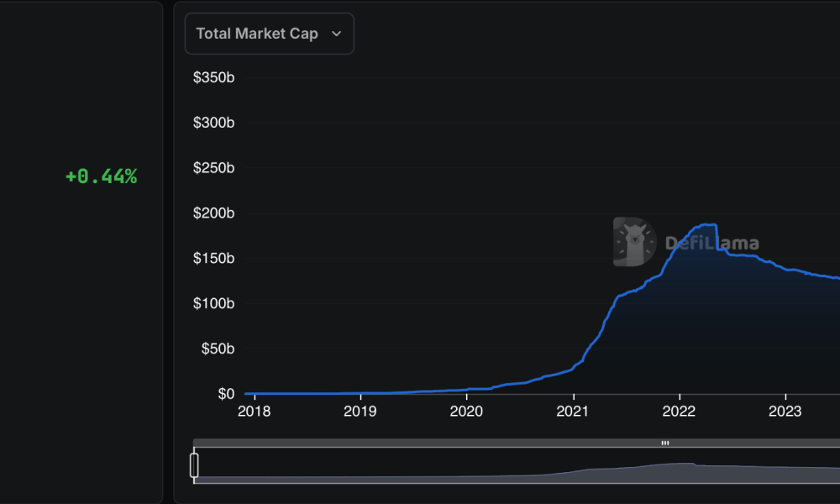Click the $200b gridline label

coord(214,213)
